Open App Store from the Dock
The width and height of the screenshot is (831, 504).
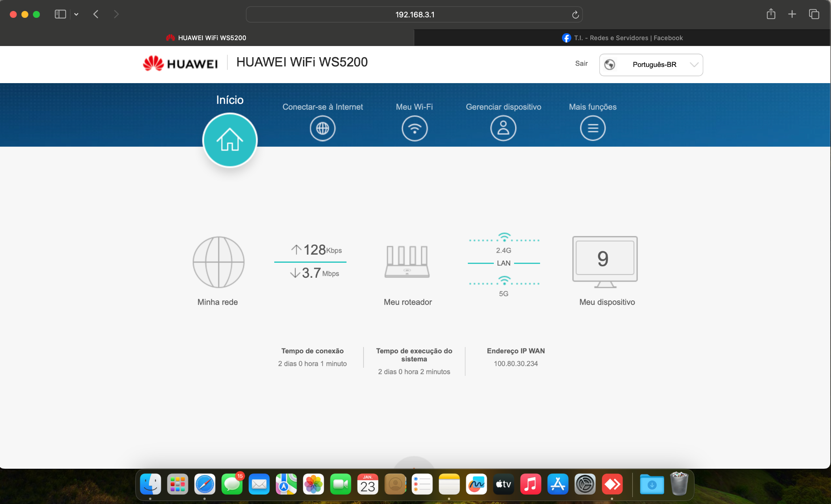click(x=558, y=484)
